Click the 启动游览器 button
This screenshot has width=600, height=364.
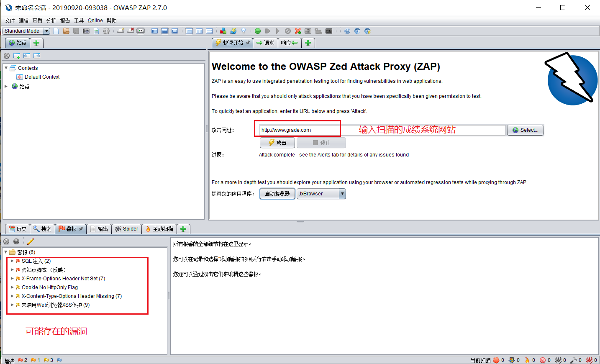(277, 194)
